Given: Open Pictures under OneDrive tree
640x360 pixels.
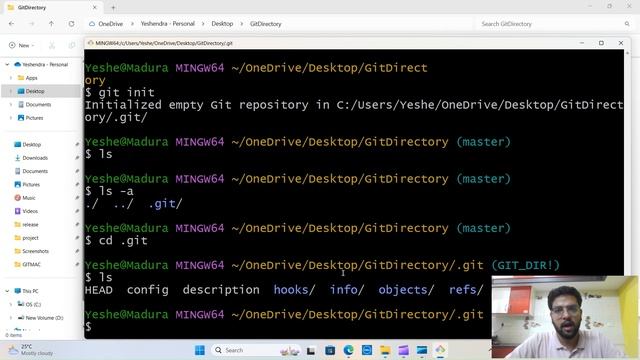Looking at the screenshot, I should pos(30,118).
